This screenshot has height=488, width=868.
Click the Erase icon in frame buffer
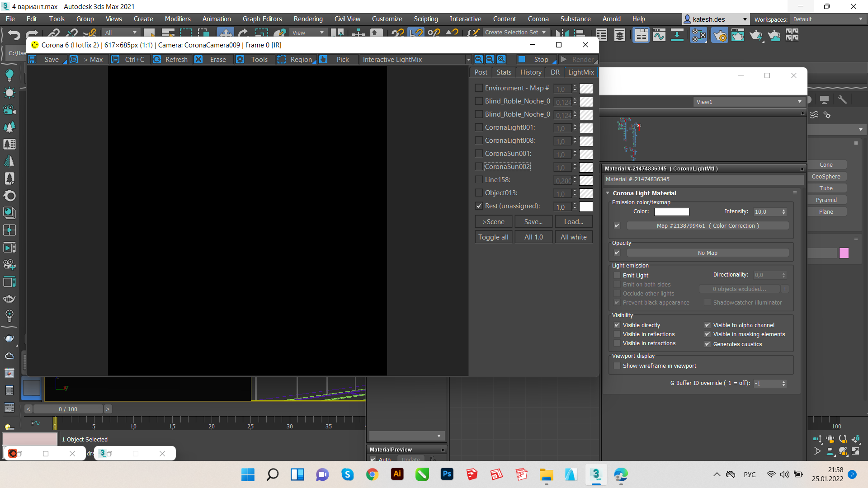198,59
